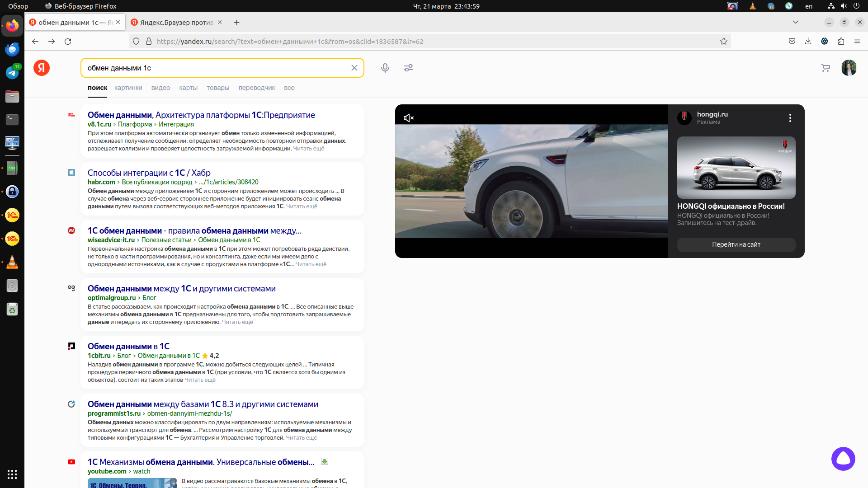Open the clock and calendar panel
868x488 pixels.
coord(446,6)
